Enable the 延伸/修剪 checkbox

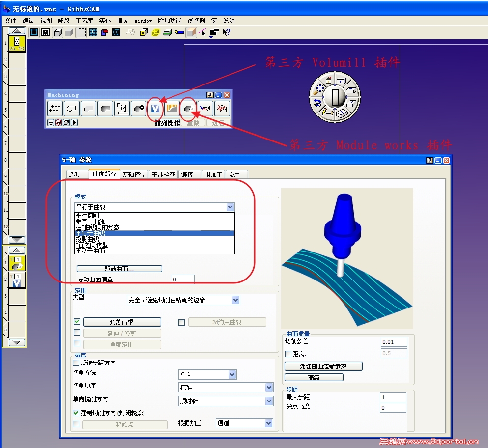coord(77,332)
